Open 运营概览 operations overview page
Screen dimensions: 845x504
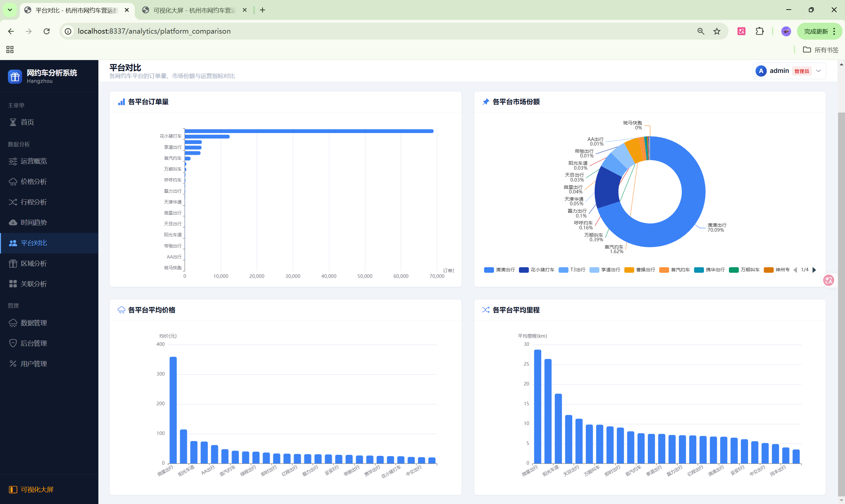click(33, 161)
